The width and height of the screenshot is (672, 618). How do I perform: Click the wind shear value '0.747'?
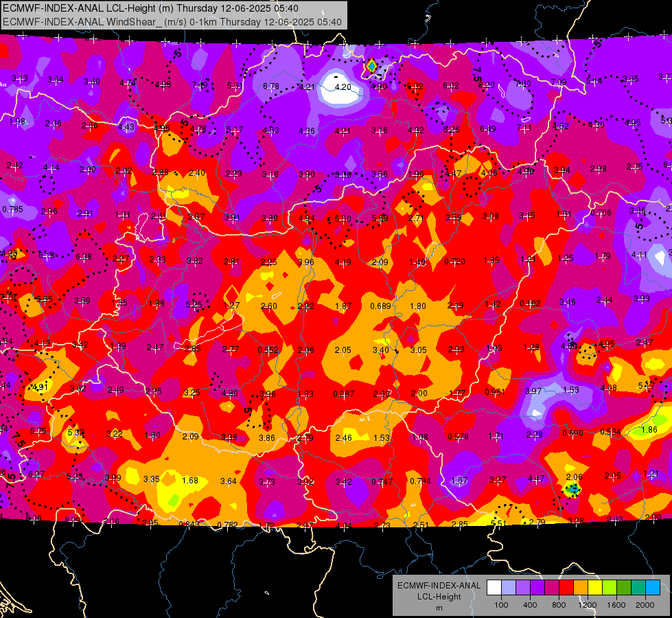click(x=382, y=481)
